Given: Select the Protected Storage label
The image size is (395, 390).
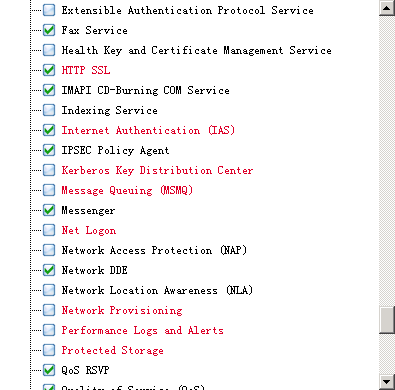Looking at the screenshot, I should [x=112, y=351].
